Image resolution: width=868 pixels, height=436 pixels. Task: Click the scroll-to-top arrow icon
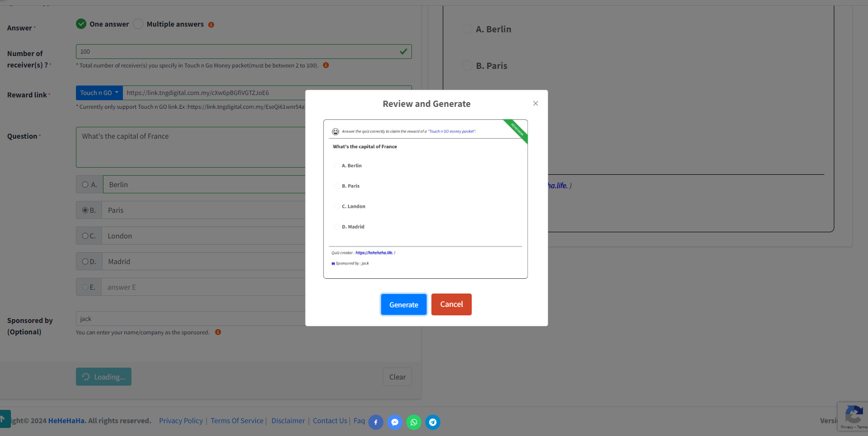(3, 419)
